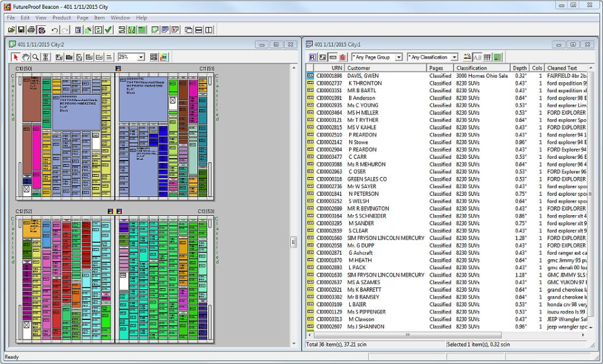Click the scroll-up arrow in page layout view
Screen dimensions: 603x364
294,68
